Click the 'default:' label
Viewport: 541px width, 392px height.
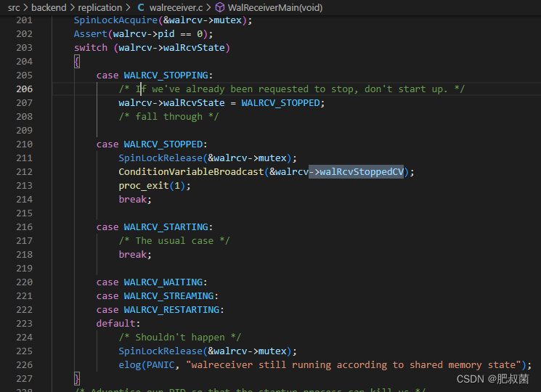118,324
